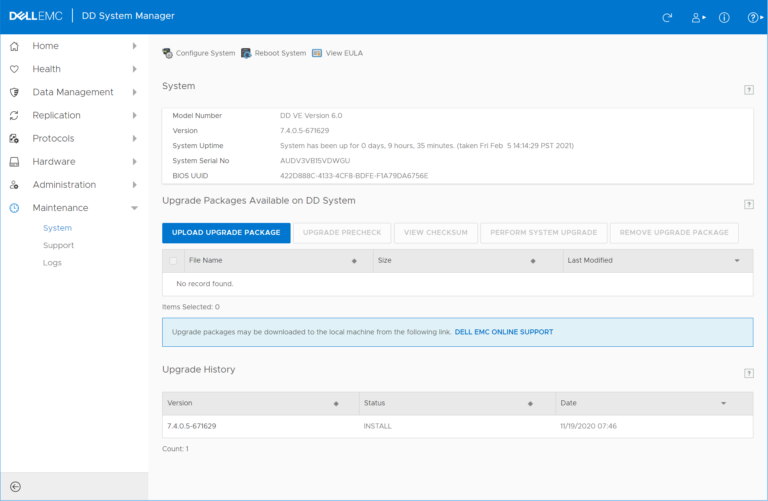The height and width of the screenshot is (501, 768).
Task: Click the info circle icon in header
Action: 724,18
